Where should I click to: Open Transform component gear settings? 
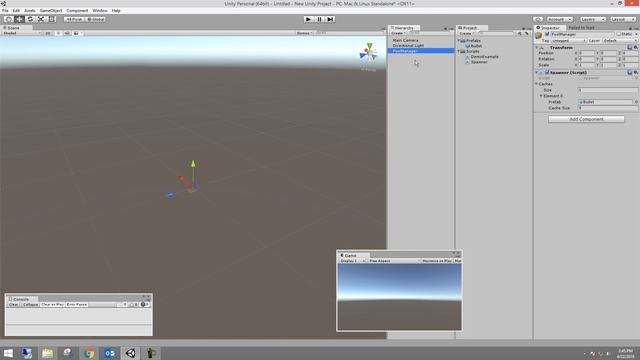(x=636, y=47)
